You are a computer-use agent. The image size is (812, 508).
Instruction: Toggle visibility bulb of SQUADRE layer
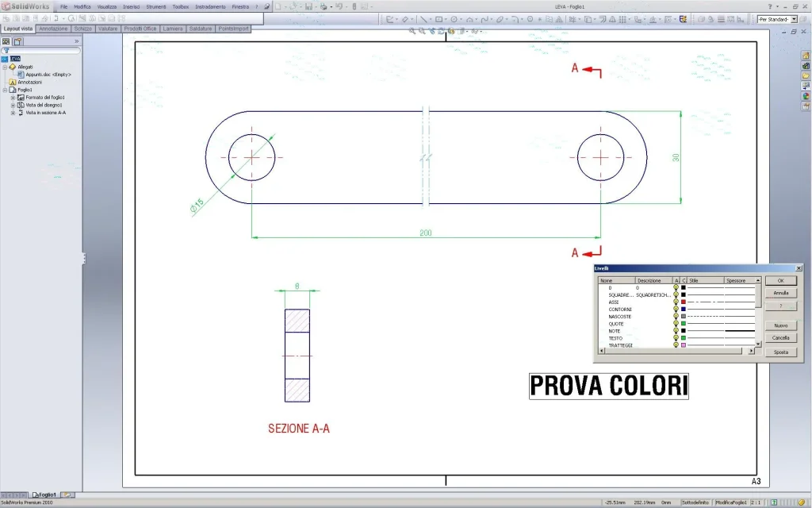pos(676,295)
